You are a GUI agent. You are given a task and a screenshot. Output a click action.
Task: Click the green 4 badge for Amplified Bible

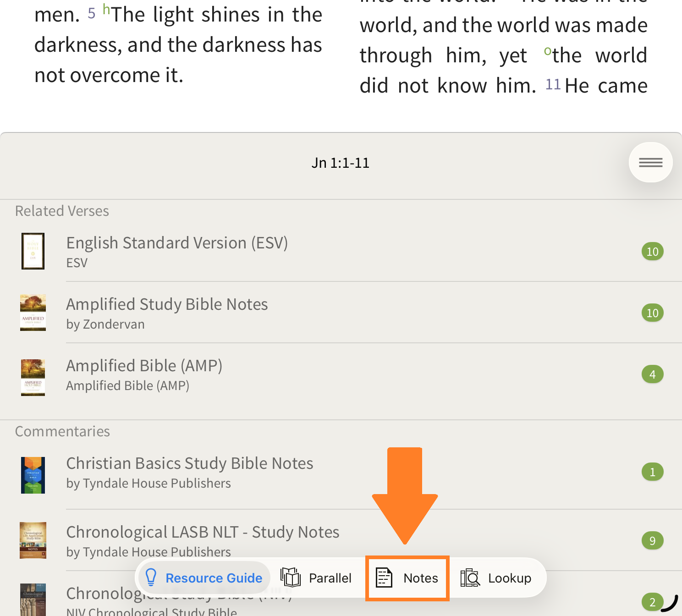point(652,374)
